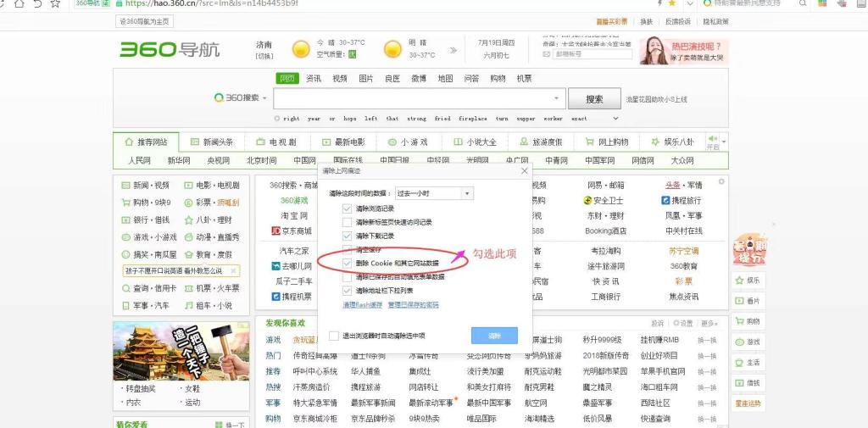Click the 生活 icon in right sidebar
The image size is (868, 428).
[x=738, y=362]
